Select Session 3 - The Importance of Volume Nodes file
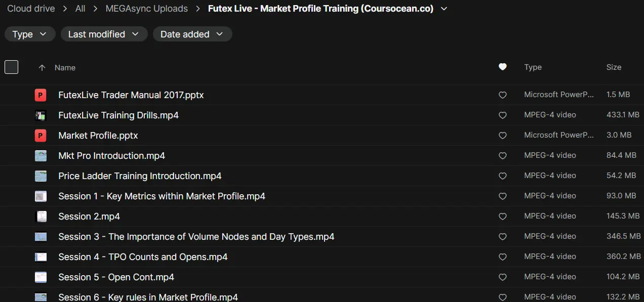The height and width of the screenshot is (302, 644). 196,237
